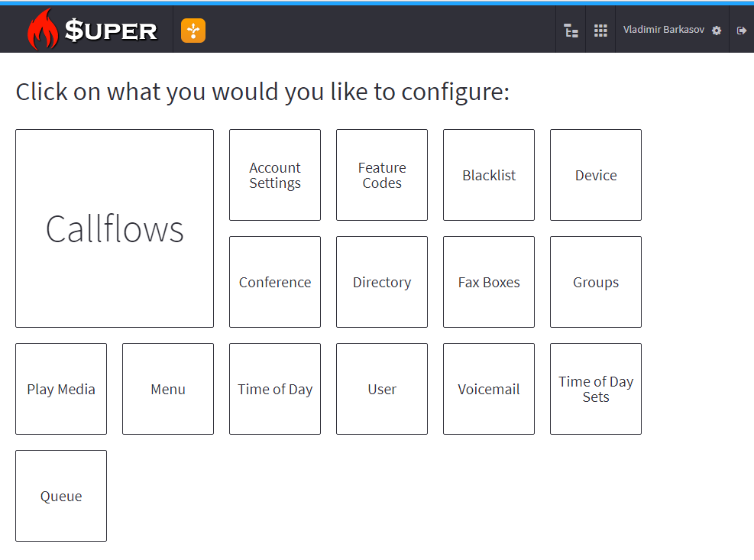Click the gear icon beside Vladimir Barkasov
754x560 pixels.
point(717,31)
